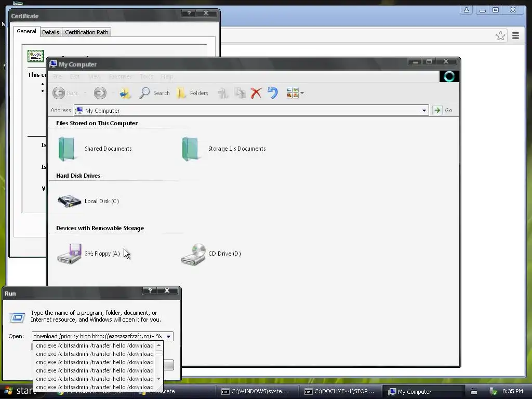
Task: Switch to the General tab in Certificate
Action: pyautogui.click(x=26, y=31)
